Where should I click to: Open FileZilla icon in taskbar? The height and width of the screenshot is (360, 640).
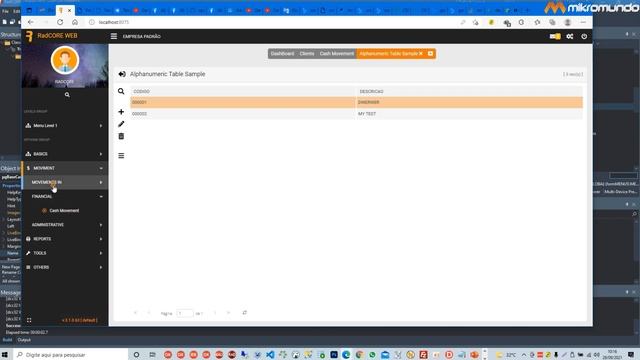[423, 355]
